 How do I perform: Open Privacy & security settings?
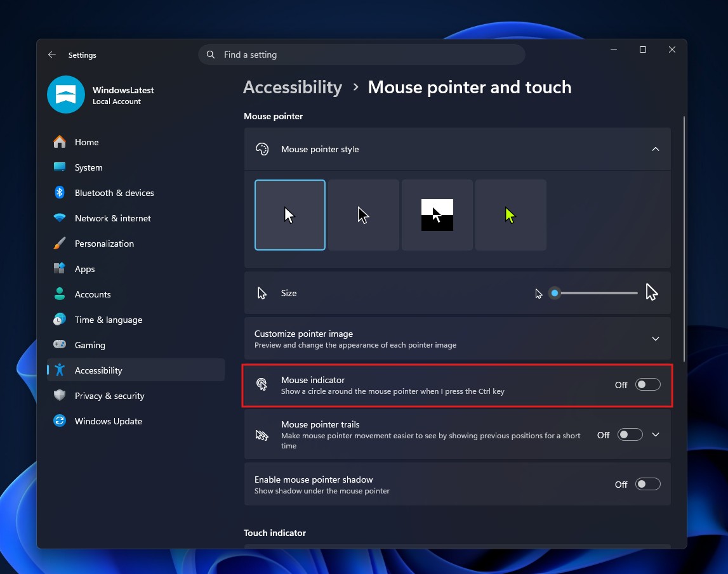136,396
